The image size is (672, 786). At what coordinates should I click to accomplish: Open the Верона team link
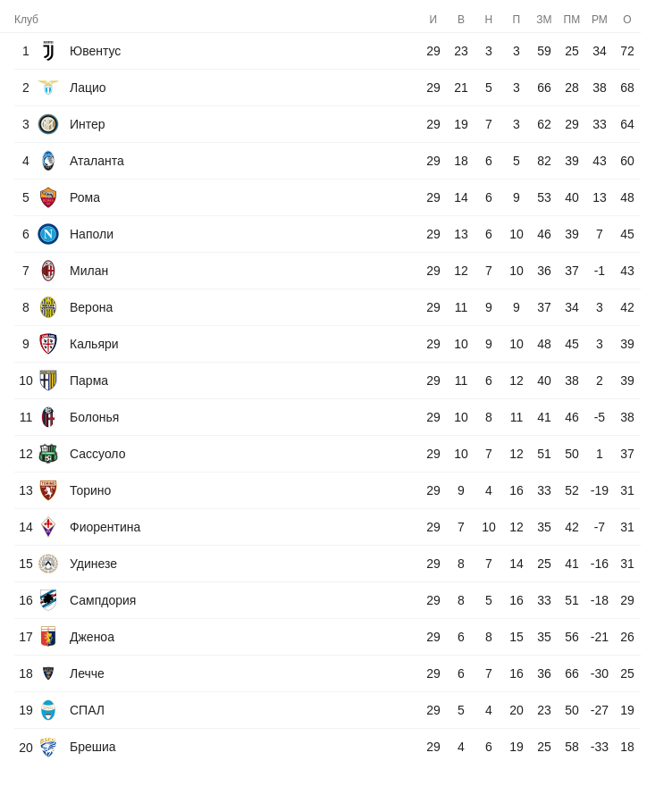(91, 307)
